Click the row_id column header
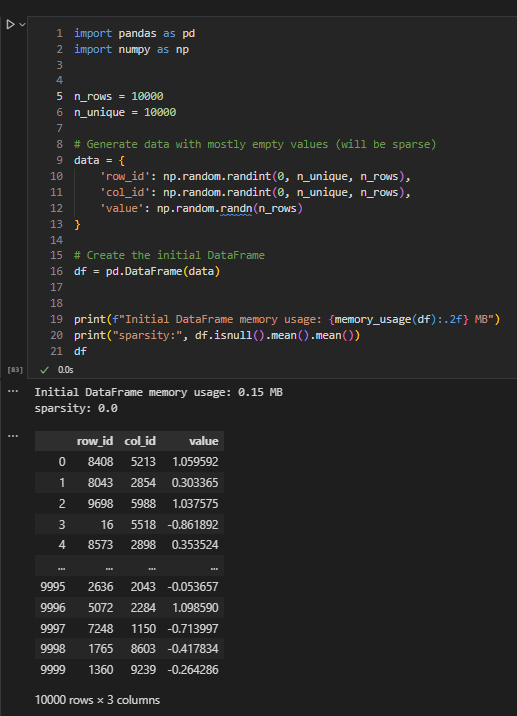517x716 pixels. coord(95,441)
